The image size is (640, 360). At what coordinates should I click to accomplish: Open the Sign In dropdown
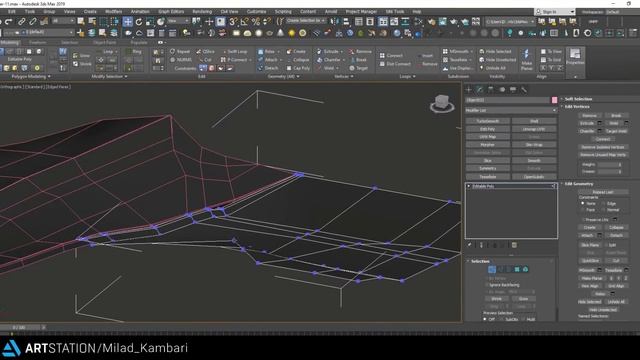(555, 12)
